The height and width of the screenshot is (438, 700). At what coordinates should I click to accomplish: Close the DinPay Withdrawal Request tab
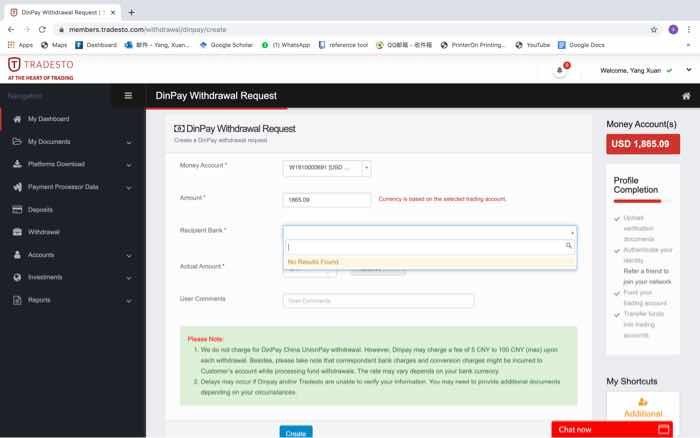pos(113,13)
